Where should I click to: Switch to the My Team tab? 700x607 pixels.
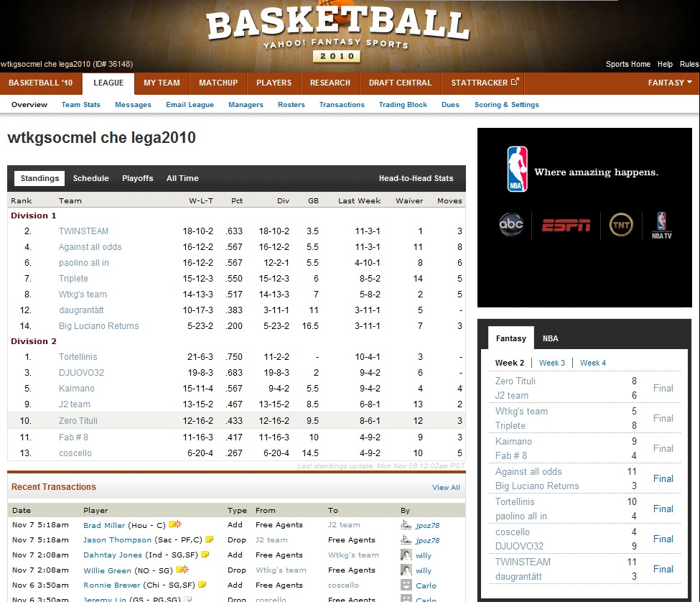click(162, 83)
